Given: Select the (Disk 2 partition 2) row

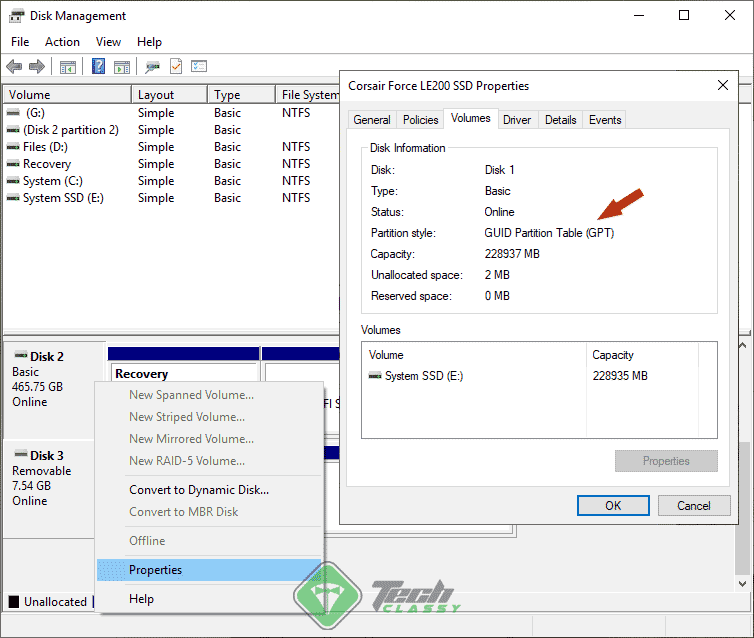Looking at the screenshot, I should point(171,130).
